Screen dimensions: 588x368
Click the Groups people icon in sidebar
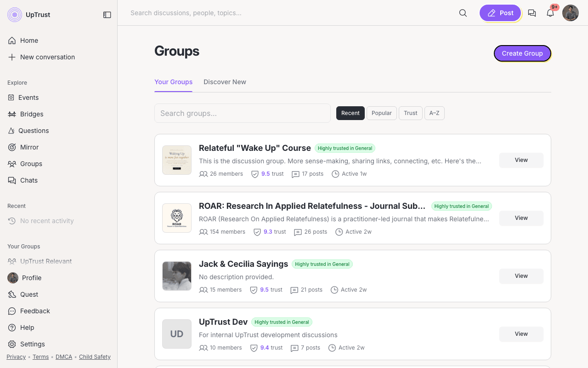point(12,164)
